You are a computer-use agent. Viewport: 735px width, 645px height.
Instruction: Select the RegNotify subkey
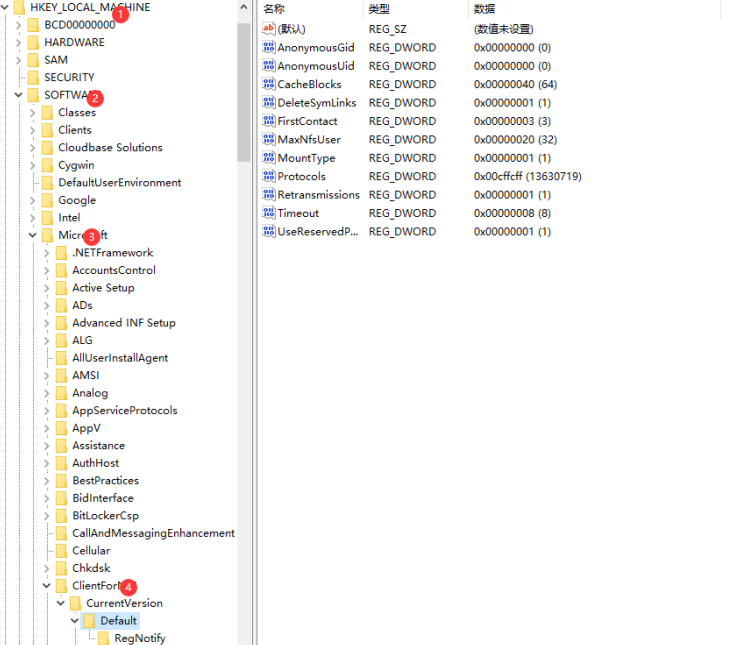click(x=140, y=638)
